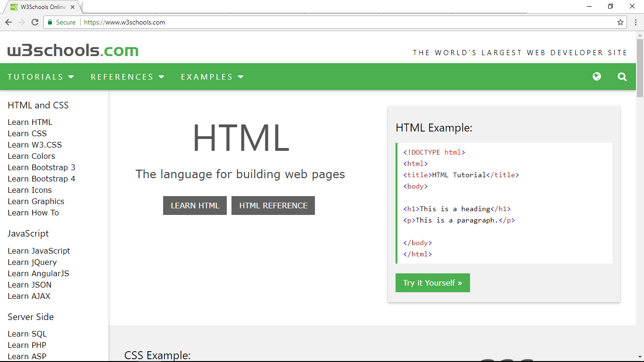Reload the page with refresh icon
Screen dimensions: 644x362
35,22
